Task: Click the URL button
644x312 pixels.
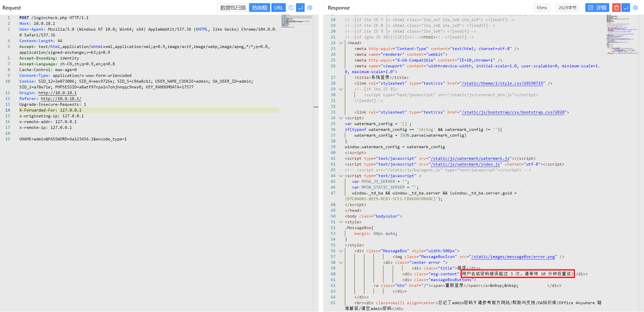Action: pos(279,8)
